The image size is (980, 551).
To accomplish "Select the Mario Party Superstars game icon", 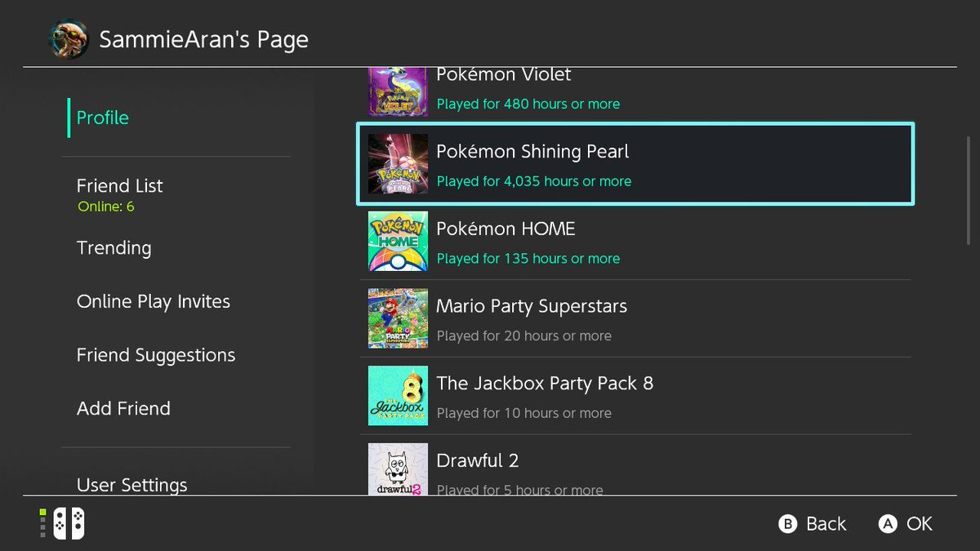I will point(398,318).
